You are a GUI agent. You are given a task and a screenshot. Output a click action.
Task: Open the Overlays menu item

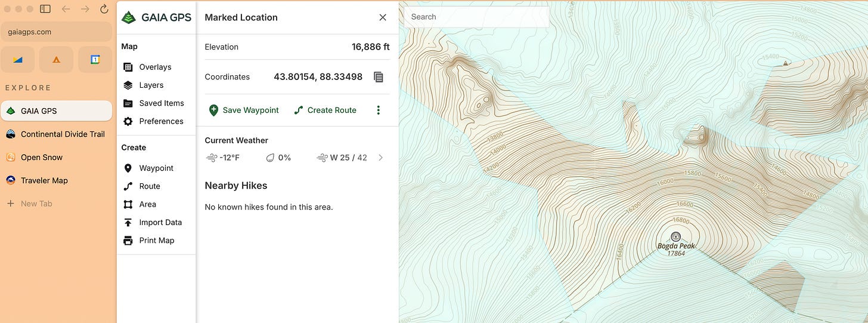pos(156,67)
